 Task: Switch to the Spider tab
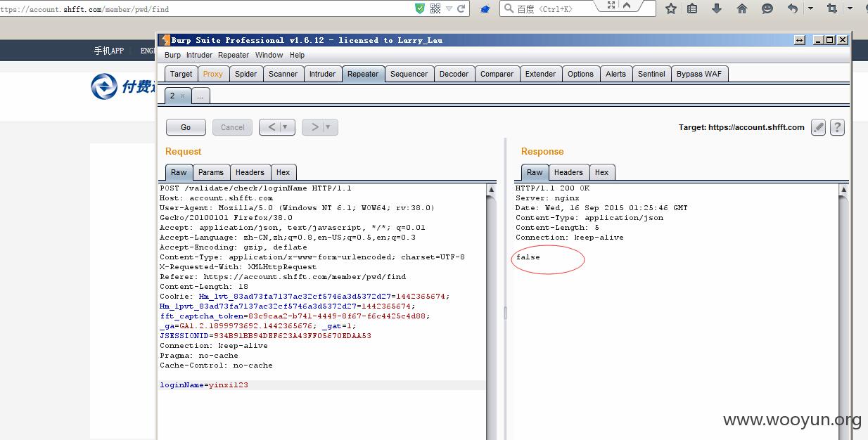pyautogui.click(x=245, y=74)
